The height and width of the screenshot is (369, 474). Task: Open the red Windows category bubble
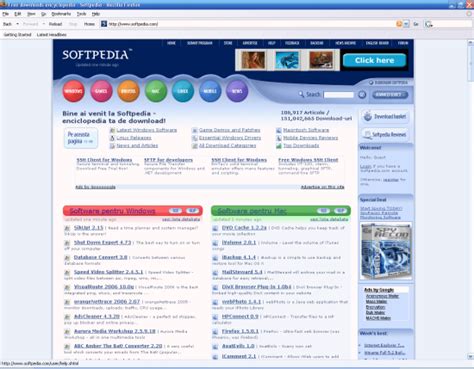point(74,91)
